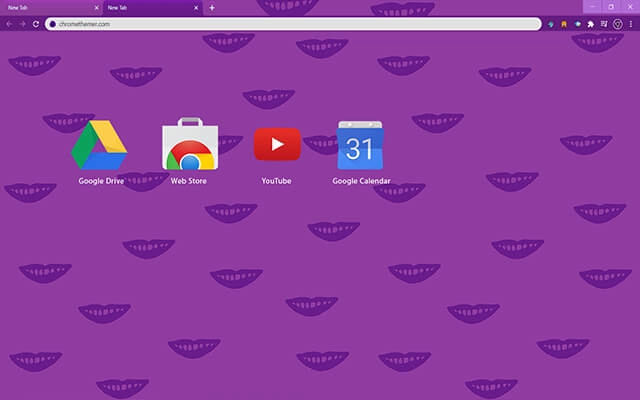Screen dimensions: 640x400
Task: Click the blue arrow extension icon
Action: [x=551, y=24]
